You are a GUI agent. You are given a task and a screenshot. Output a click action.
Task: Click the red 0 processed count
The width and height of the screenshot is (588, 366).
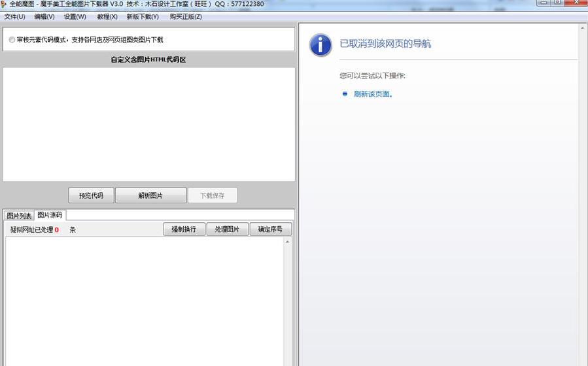click(x=57, y=229)
